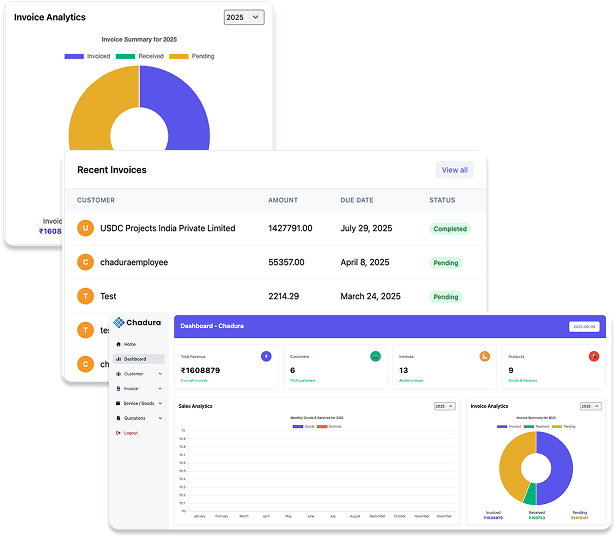
Task: Click the T avatar beside Test
Action: click(x=86, y=296)
